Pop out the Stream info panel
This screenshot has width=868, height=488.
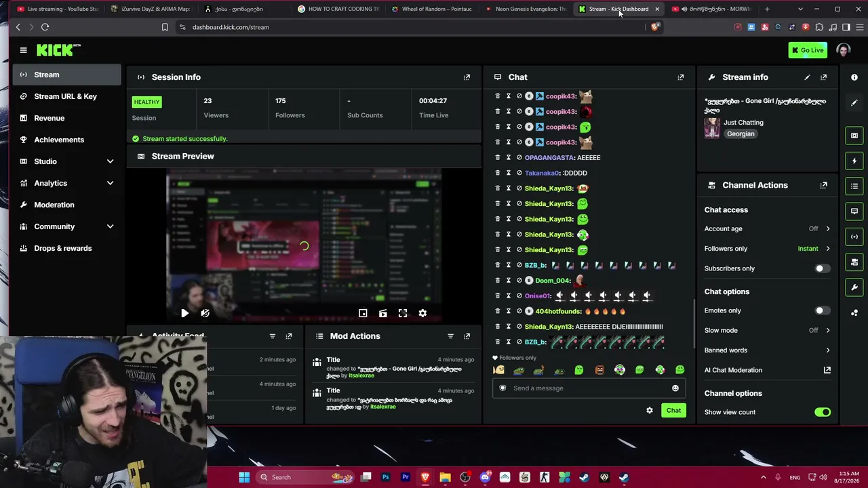pos(824,77)
